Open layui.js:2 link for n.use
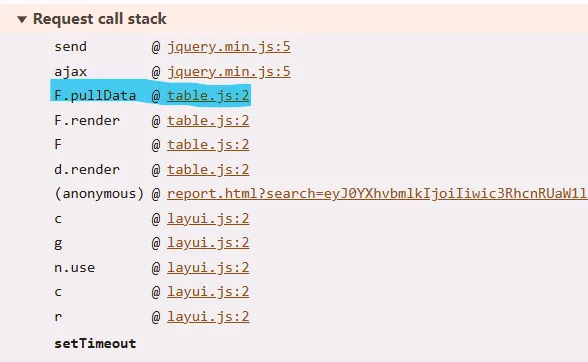 click(x=208, y=267)
